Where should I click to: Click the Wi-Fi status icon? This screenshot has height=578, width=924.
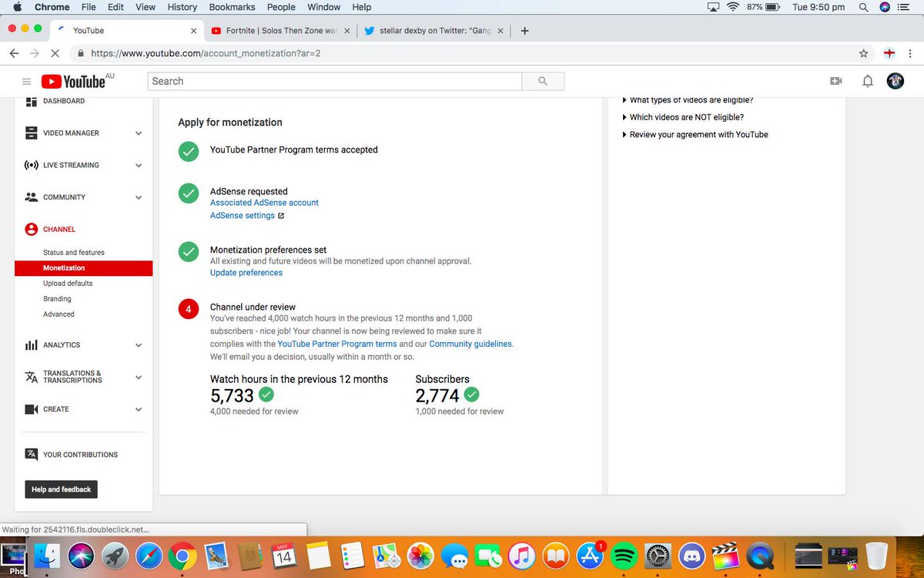pos(732,7)
